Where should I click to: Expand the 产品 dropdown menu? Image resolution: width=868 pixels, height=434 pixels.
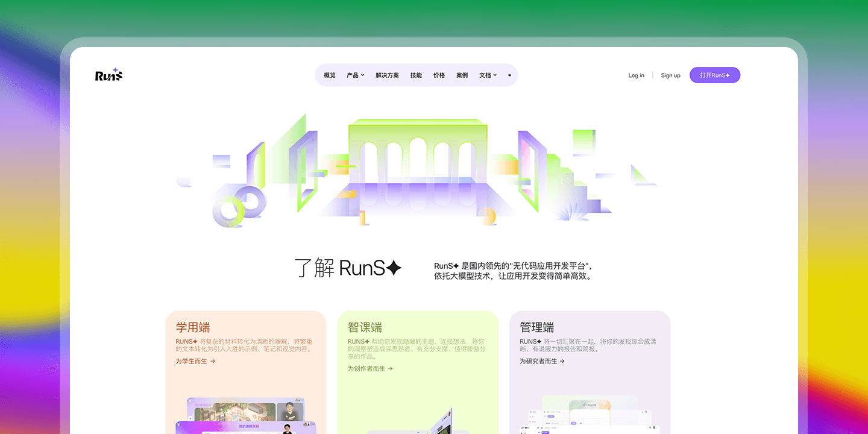tap(355, 75)
